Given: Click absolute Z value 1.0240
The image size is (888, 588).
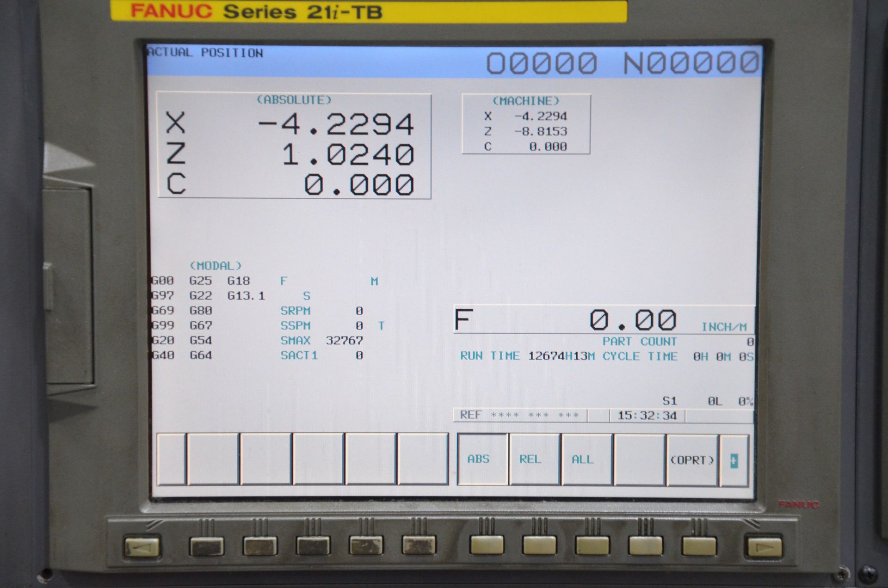Looking at the screenshot, I should click(x=348, y=154).
